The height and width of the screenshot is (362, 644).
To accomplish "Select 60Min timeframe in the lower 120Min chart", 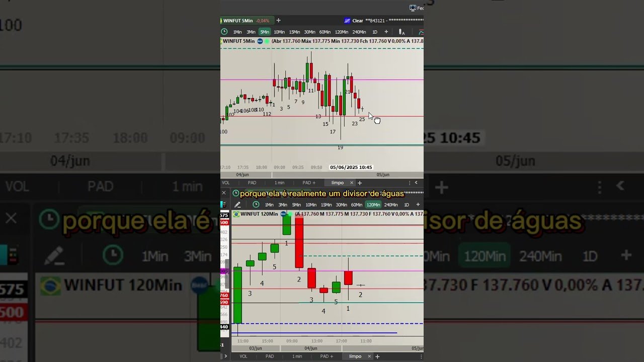I will click(357, 205).
